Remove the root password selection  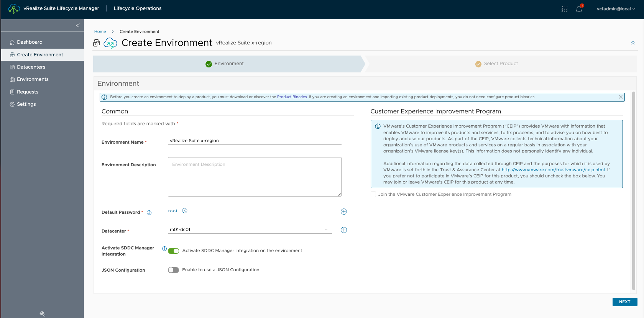pos(185,211)
